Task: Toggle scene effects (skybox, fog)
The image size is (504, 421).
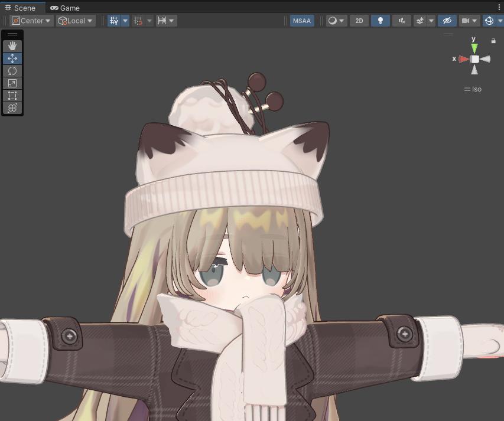Action: coord(420,21)
